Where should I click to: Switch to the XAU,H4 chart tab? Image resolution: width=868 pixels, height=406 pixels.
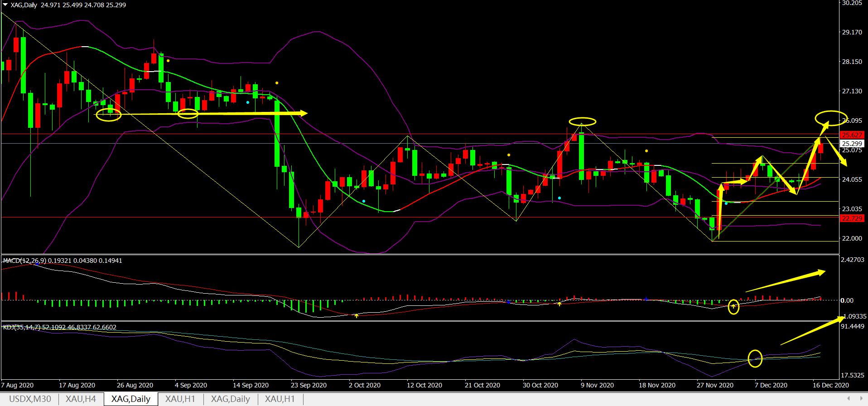[x=81, y=399]
